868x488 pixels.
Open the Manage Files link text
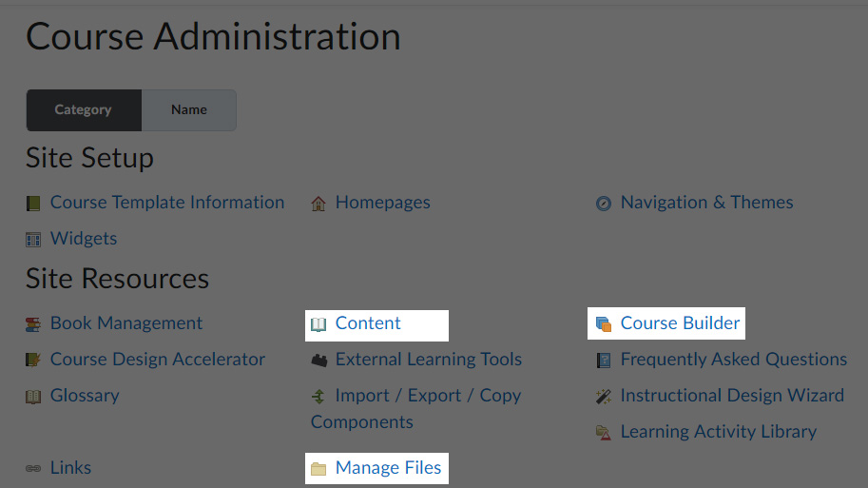(388, 467)
